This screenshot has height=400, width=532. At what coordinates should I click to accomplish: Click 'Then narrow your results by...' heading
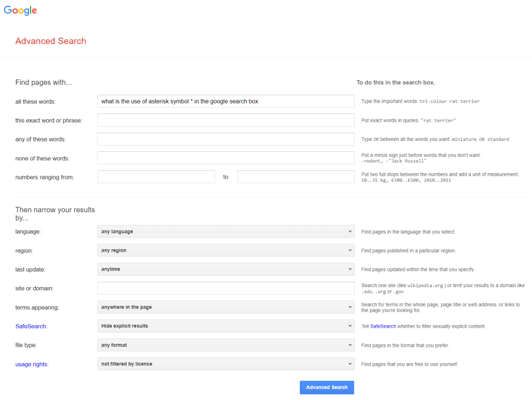55,214
